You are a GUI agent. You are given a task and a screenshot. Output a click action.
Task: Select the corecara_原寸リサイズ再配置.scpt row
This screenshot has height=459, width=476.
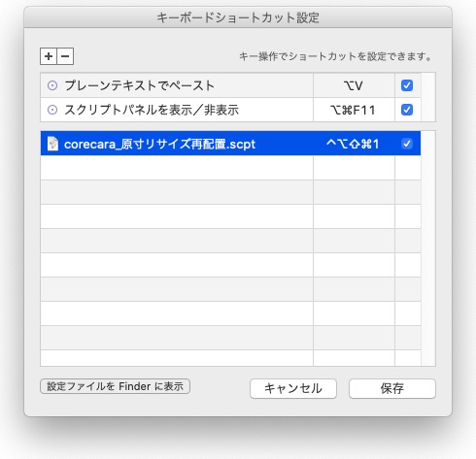tap(230, 144)
